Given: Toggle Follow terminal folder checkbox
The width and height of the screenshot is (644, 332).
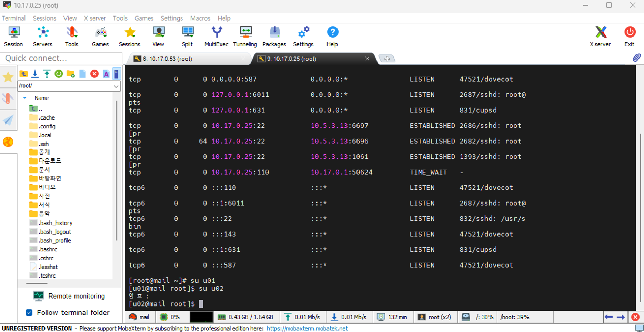Looking at the screenshot, I should click(x=29, y=313).
